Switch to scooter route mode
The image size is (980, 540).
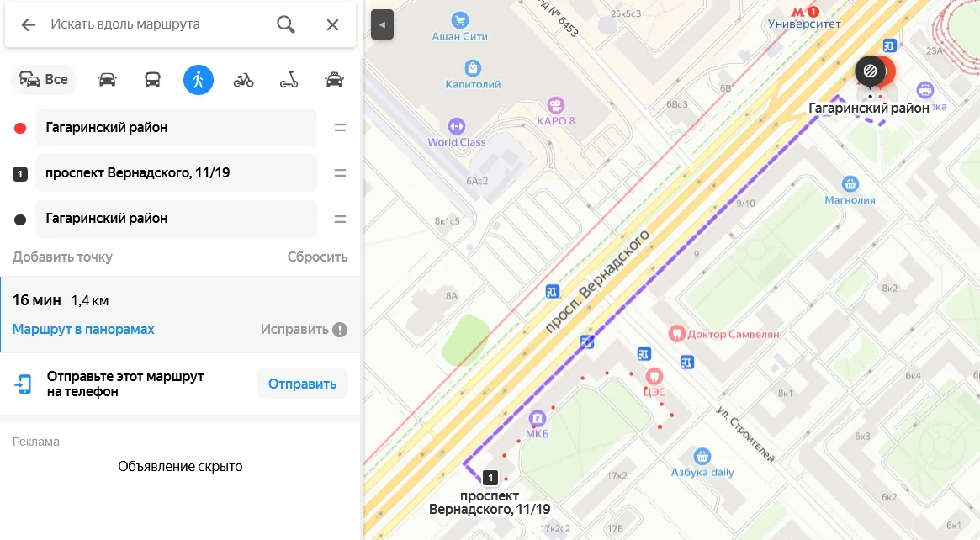289,80
